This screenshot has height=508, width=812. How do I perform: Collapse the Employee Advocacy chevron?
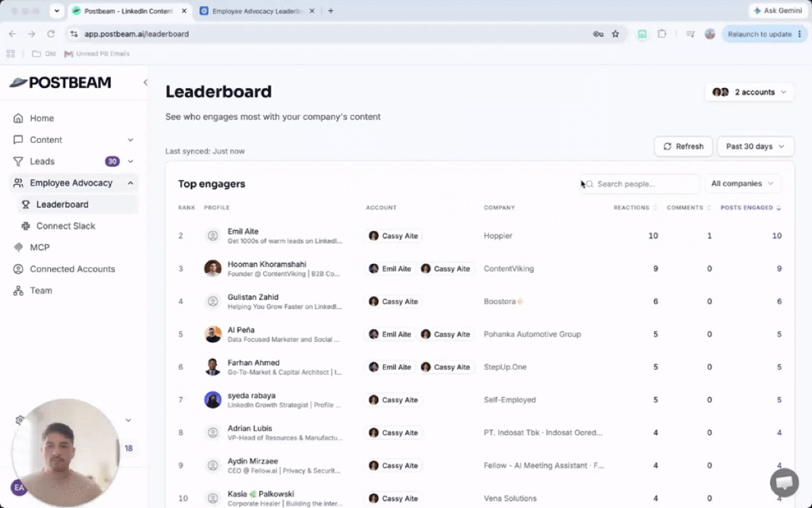point(131,183)
